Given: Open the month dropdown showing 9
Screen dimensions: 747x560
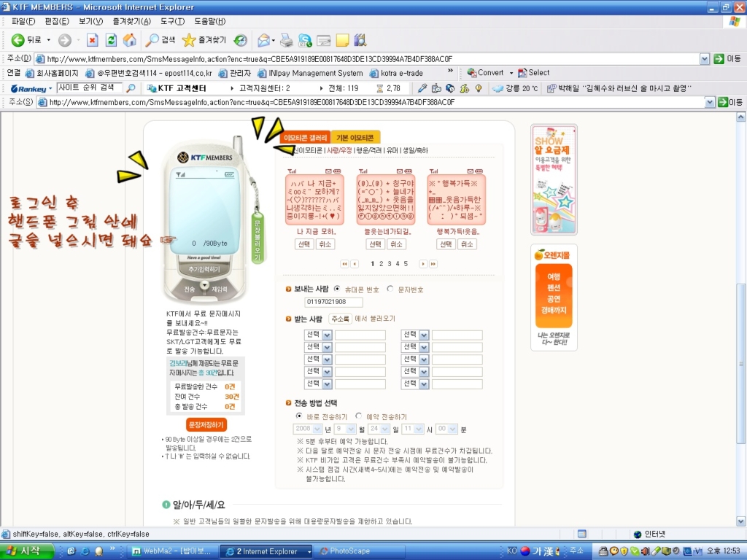Looking at the screenshot, I should click(x=345, y=429).
